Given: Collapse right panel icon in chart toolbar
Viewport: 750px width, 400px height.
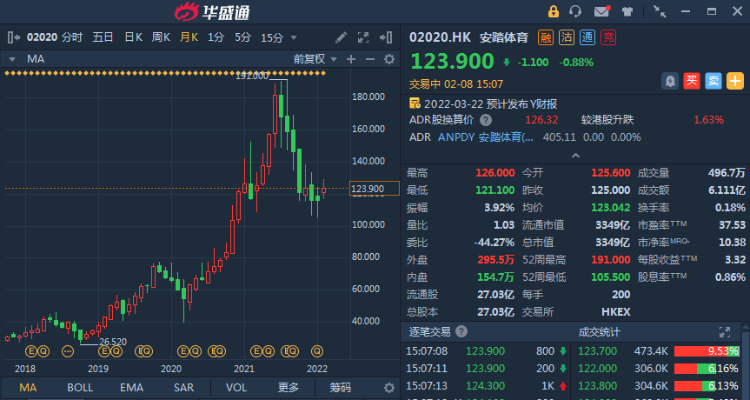Looking at the screenshot, I should 386,37.
